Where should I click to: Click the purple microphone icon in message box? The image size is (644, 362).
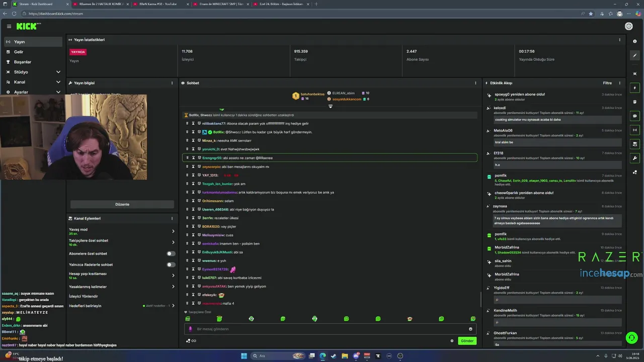click(190, 329)
